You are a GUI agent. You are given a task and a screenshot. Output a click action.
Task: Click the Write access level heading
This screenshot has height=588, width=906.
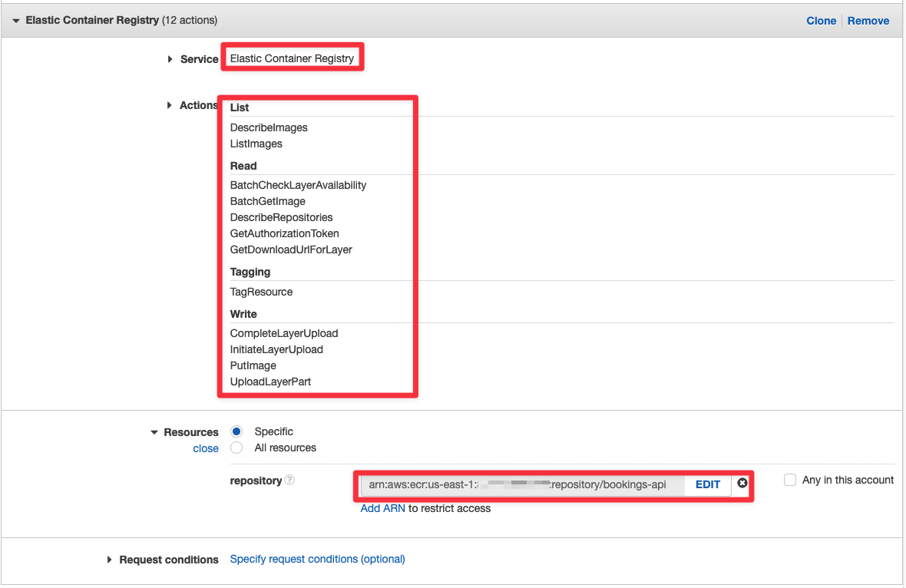[x=243, y=314]
